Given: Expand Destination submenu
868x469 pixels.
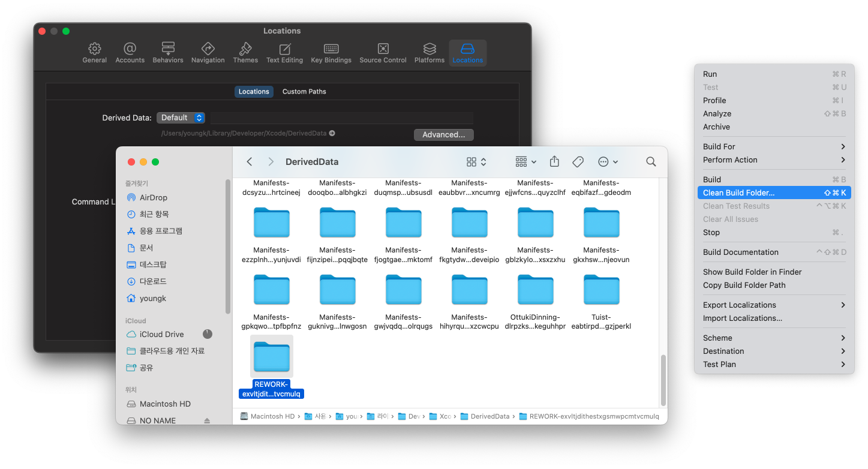Looking at the screenshot, I should coord(774,351).
